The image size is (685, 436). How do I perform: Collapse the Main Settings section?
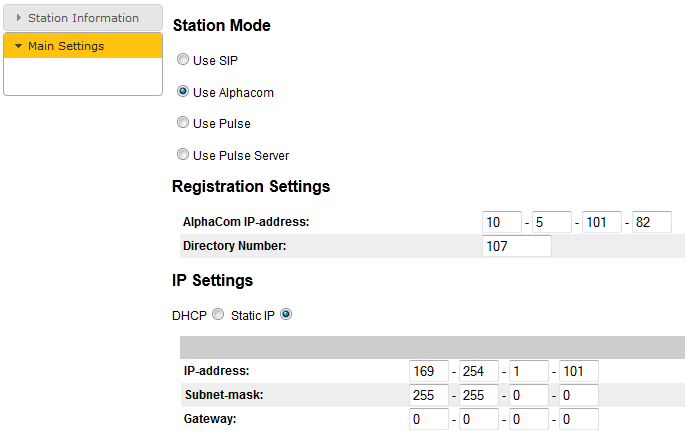pyautogui.click(x=82, y=46)
